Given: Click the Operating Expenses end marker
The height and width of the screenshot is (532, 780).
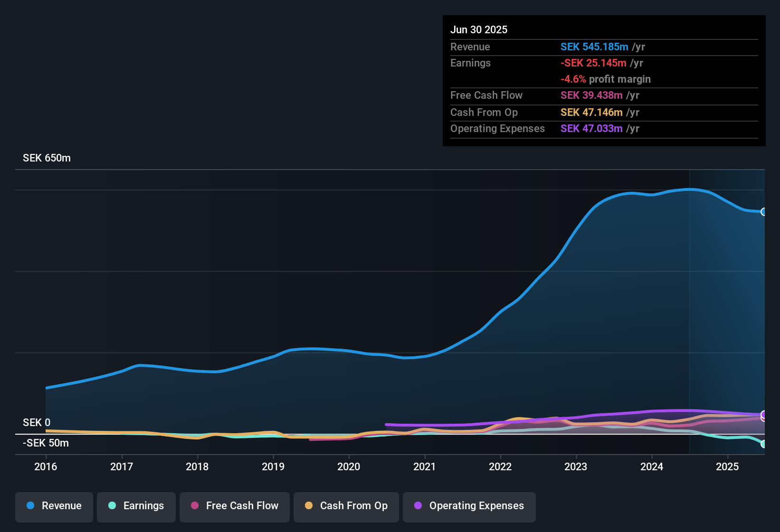Looking at the screenshot, I should coord(764,415).
